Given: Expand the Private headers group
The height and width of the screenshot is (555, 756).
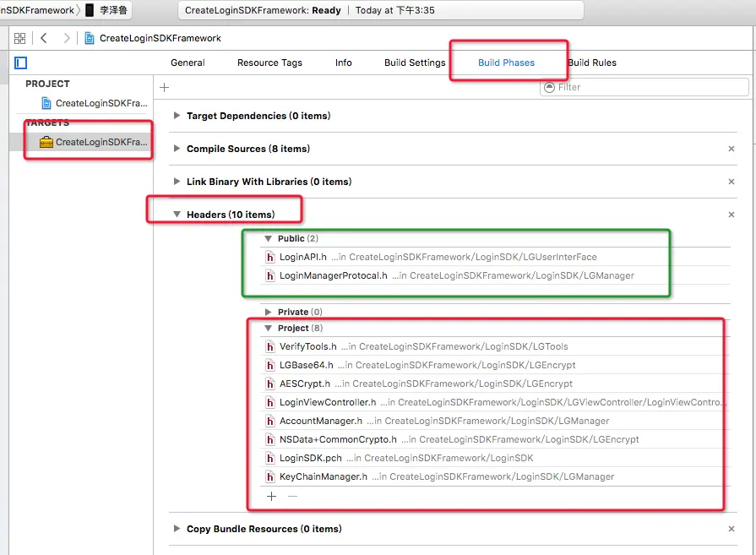Looking at the screenshot, I should point(268,312).
